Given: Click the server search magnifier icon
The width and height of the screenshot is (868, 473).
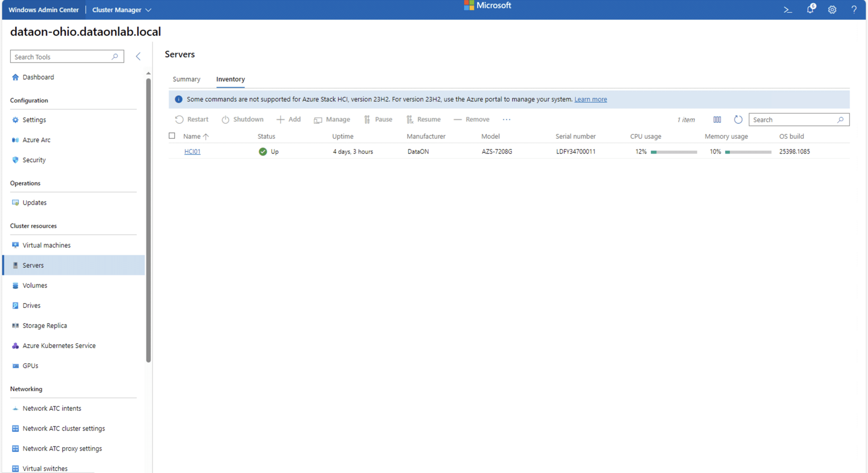Looking at the screenshot, I should [x=840, y=120].
